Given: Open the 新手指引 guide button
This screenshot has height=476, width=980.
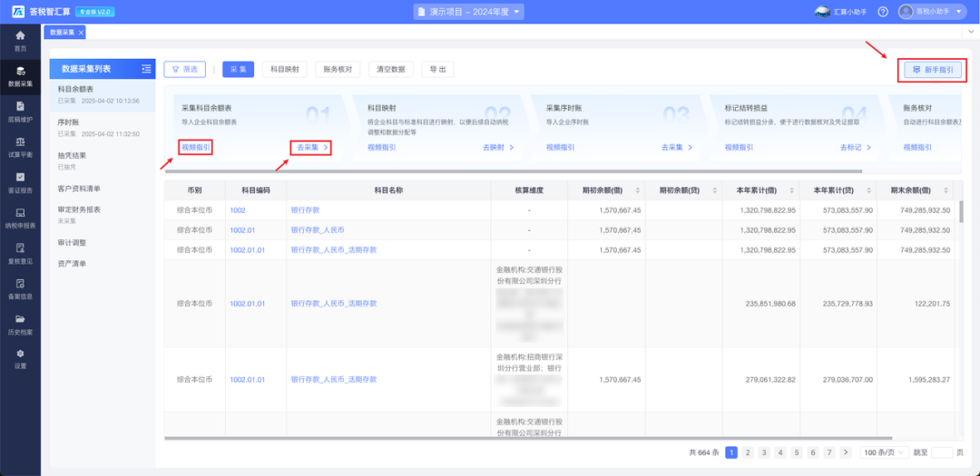Looking at the screenshot, I should coord(933,71).
